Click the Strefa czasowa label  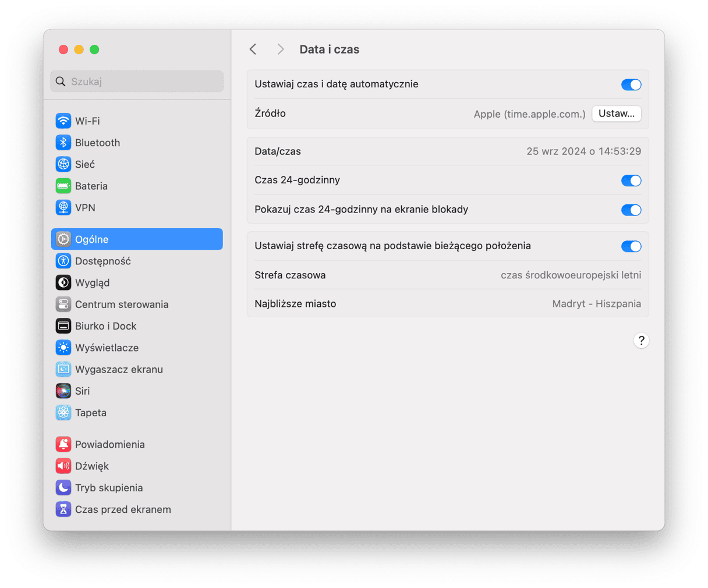pyautogui.click(x=290, y=275)
